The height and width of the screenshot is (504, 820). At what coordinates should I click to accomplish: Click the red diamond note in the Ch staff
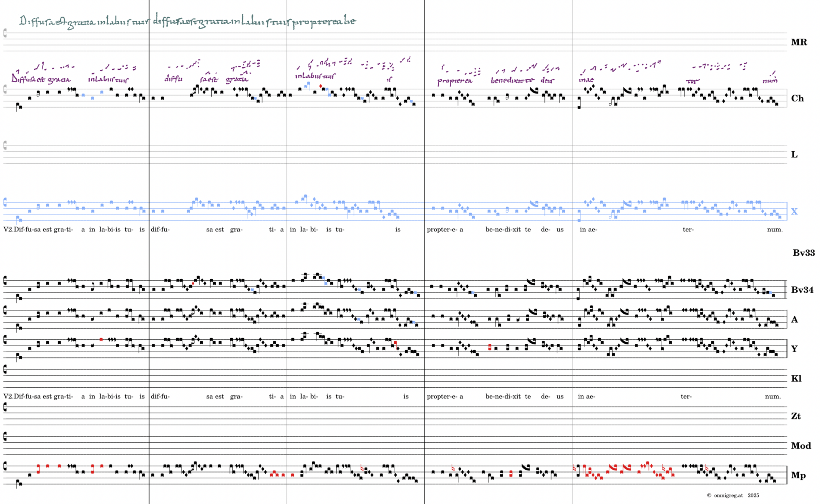click(320, 86)
